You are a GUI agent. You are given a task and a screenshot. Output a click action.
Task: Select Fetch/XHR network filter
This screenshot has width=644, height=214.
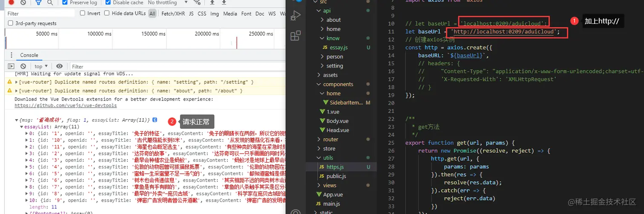pos(174,14)
